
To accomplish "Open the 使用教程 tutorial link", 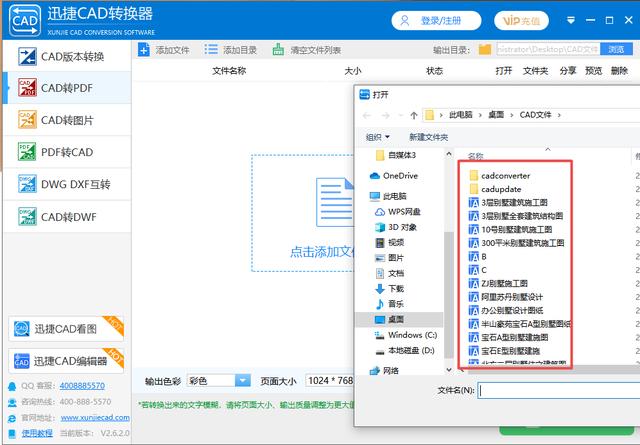I will [37, 433].
